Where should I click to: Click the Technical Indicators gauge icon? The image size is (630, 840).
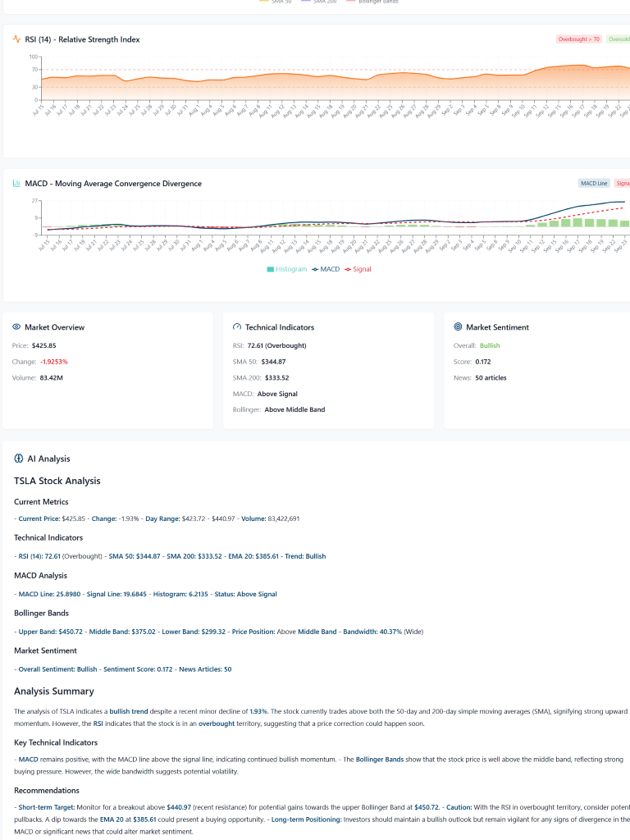(x=237, y=326)
